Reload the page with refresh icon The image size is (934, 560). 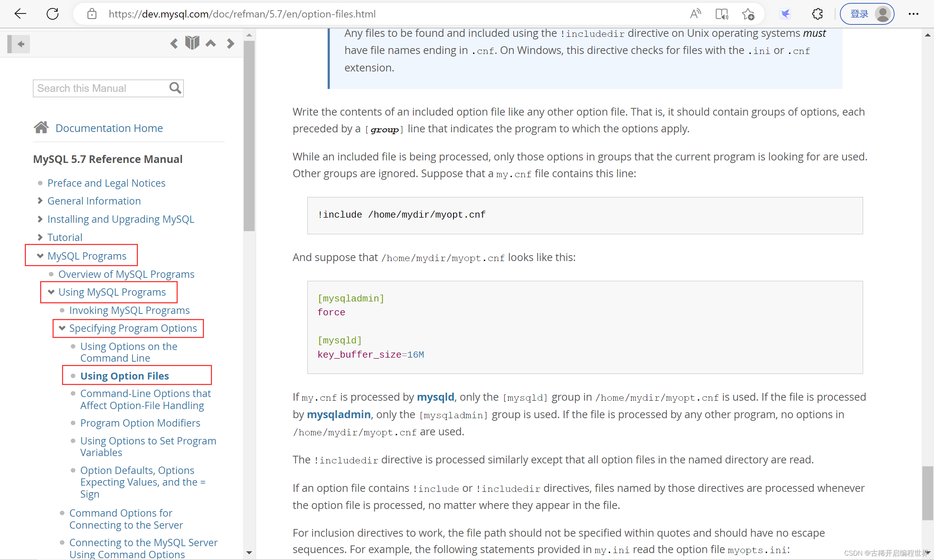(x=53, y=14)
